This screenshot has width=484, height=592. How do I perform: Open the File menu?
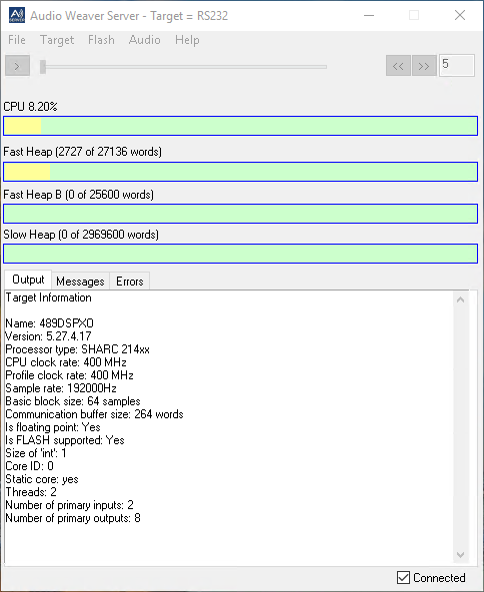coord(17,40)
